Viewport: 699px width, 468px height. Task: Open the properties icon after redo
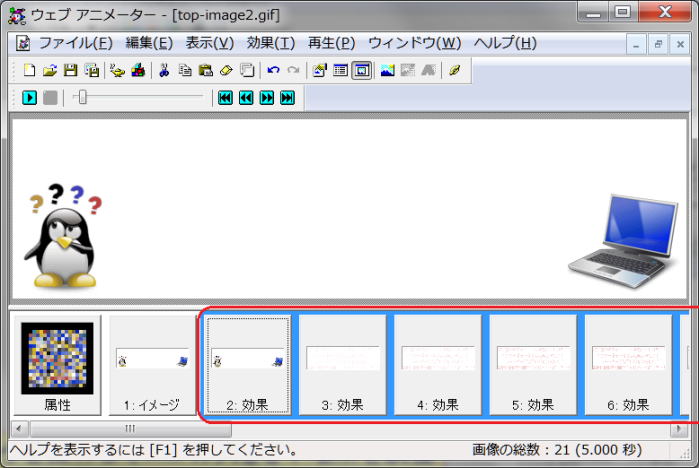click(320, 70)
